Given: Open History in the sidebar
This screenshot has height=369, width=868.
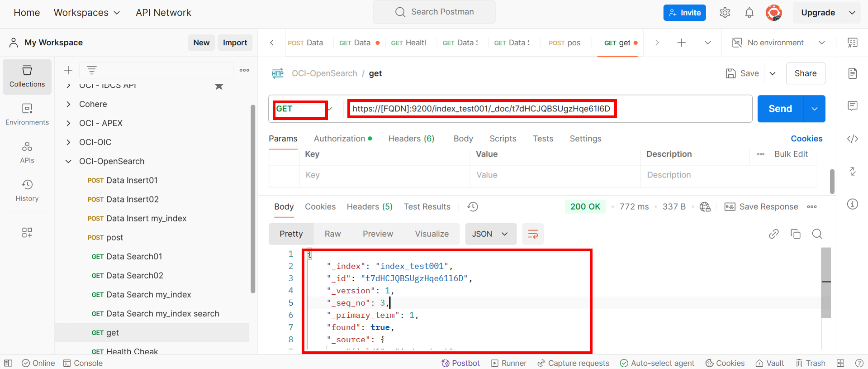Looking at the screenshot, I should coord(27,191).
